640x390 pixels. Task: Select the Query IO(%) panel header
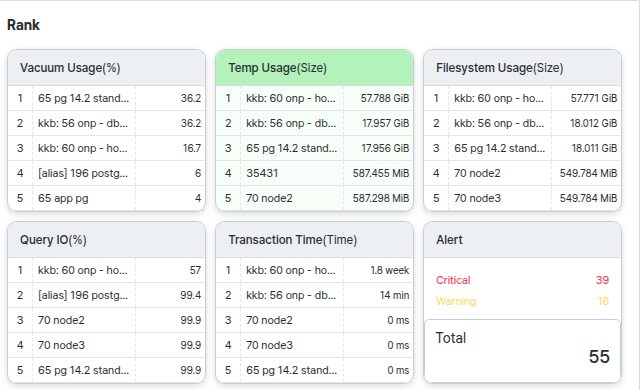[106, 240]
